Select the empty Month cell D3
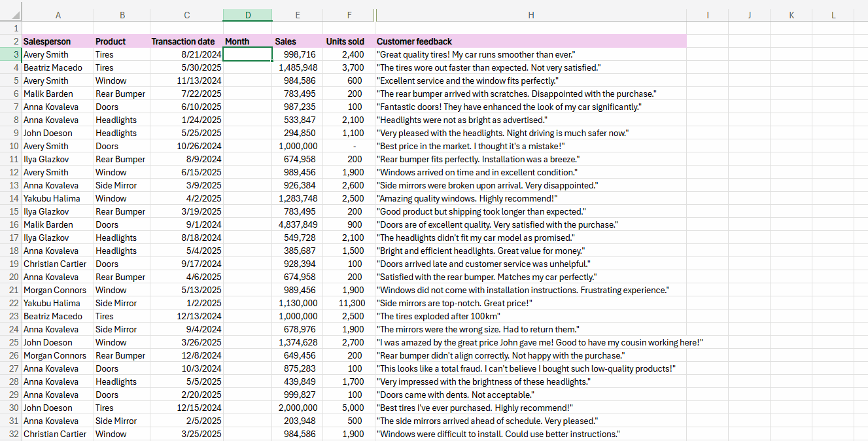 pyautogui.click(x=248, y=54)
